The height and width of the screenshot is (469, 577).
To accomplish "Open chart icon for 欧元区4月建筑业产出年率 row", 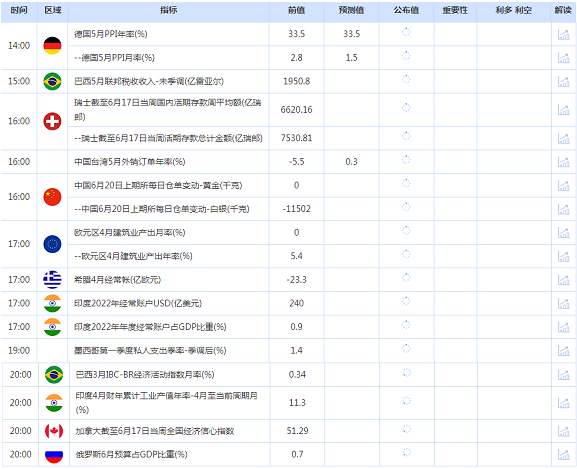I will click(563, 256).
